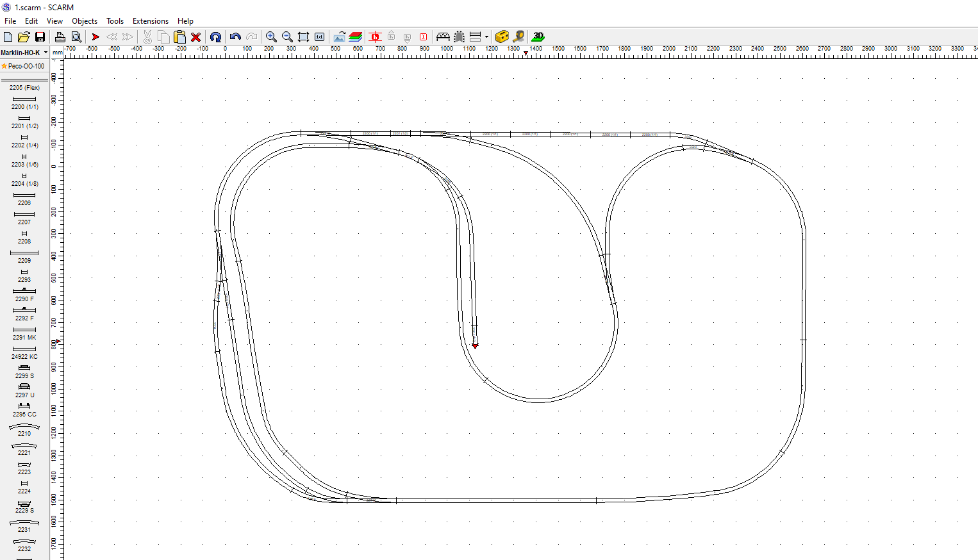The image size is (978, 560).
Task: Pick the 2291 MK track piece
Action: [x=24, y=333]
